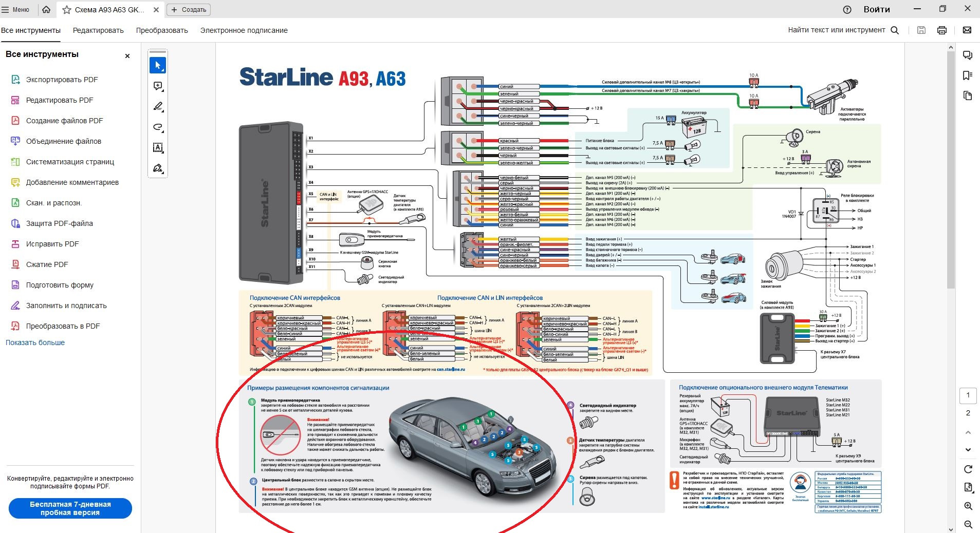Screen dimensions: 980x533
Task: Open the copy pages pane icon
Action: [x=968, y=96]
